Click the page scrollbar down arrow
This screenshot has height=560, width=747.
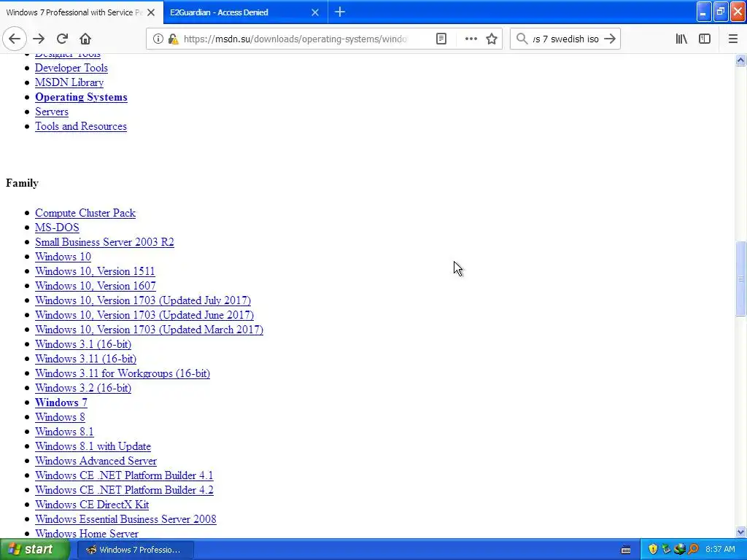point(740,532)
